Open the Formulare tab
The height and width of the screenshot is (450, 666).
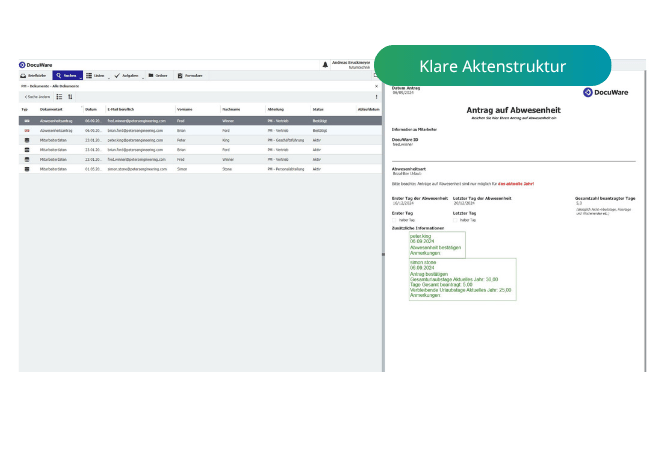pos(190,76)
